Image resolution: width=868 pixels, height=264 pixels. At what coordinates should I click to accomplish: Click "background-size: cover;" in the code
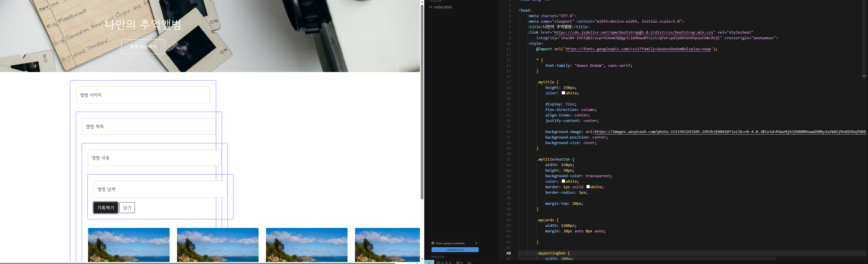[571, 143]
